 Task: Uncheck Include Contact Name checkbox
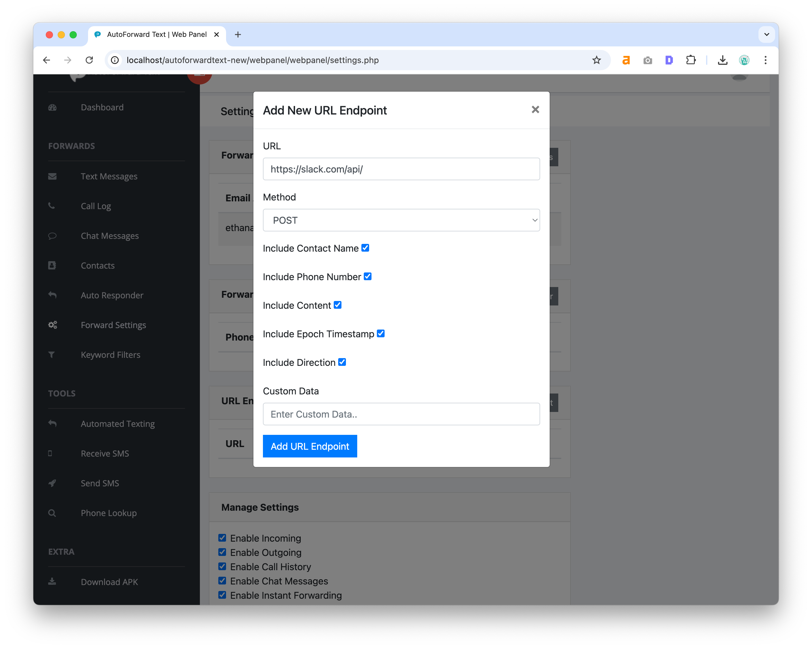click(x=365, y=248)
